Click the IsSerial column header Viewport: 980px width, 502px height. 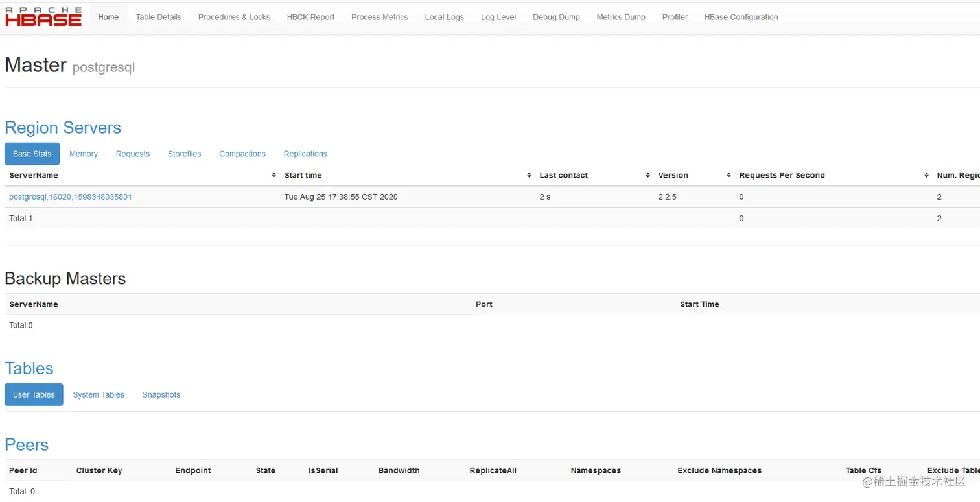(x=323, y=471)
